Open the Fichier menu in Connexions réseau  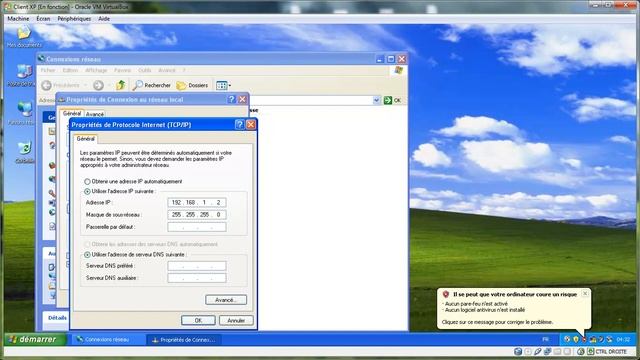click(48, 70)
